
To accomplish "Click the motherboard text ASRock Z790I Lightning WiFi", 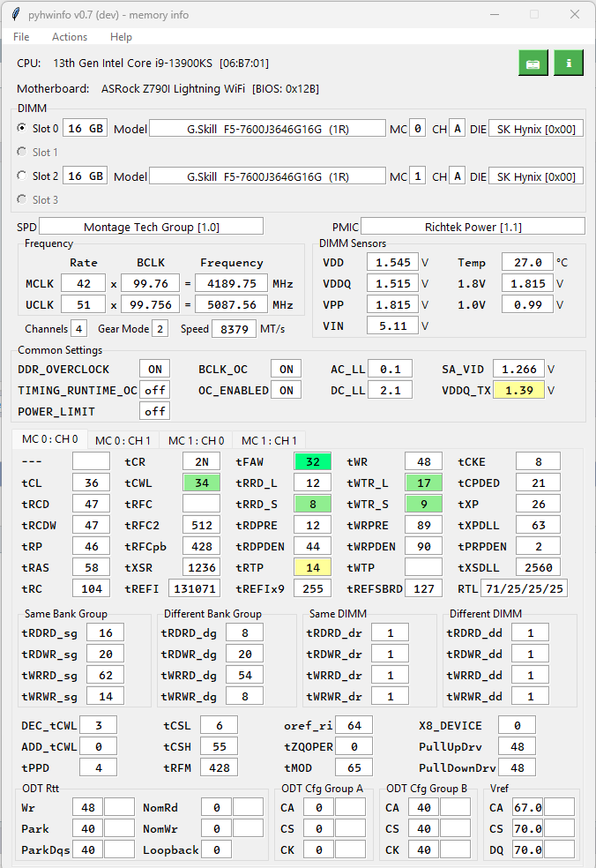I will [x=173, y=88].
